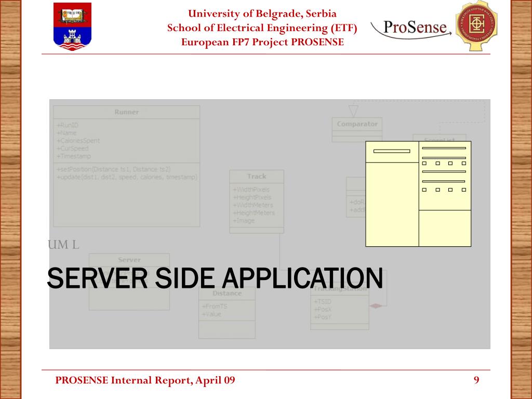Click the +PosX attribute in TrackingStation
This screenshot has height=399, width=532.
[x=323, y=310]
